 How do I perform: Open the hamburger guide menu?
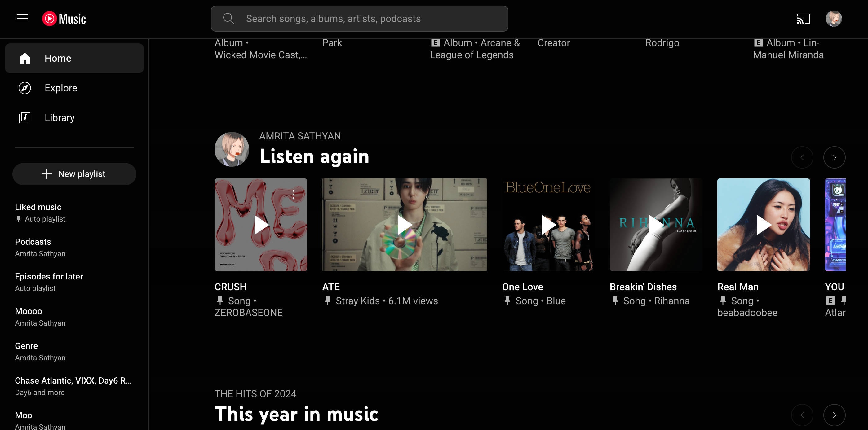pos(22,19)
